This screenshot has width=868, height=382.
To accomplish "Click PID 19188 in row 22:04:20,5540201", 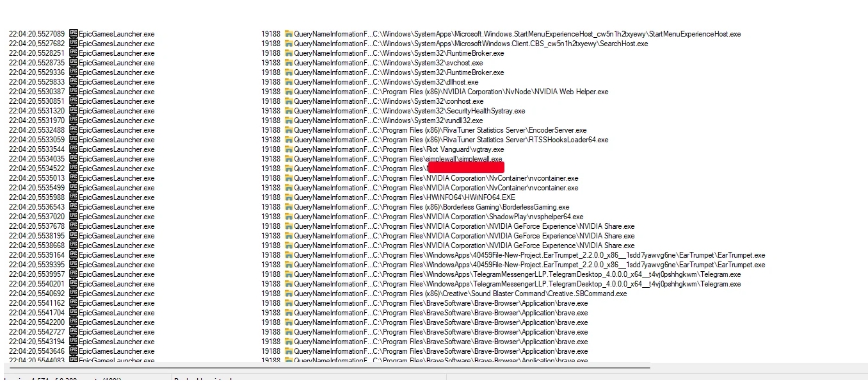I will pos(270,284).
